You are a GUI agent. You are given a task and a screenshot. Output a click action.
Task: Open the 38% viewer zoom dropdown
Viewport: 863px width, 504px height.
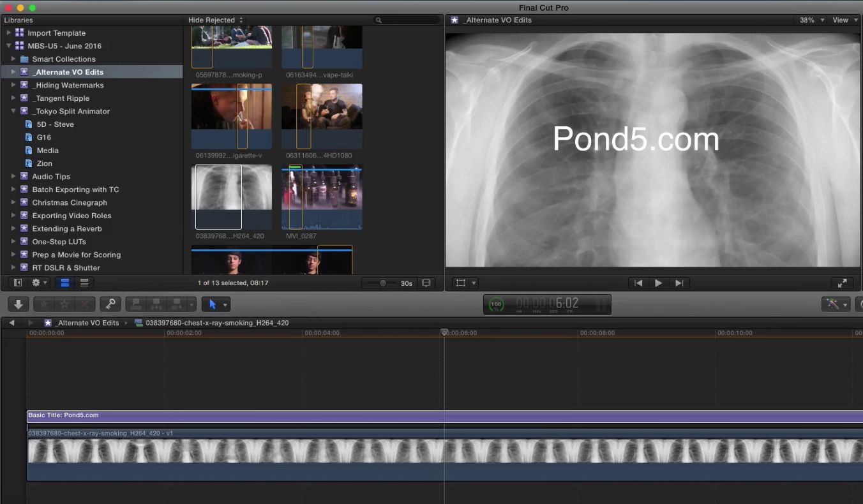click(812, 20)
